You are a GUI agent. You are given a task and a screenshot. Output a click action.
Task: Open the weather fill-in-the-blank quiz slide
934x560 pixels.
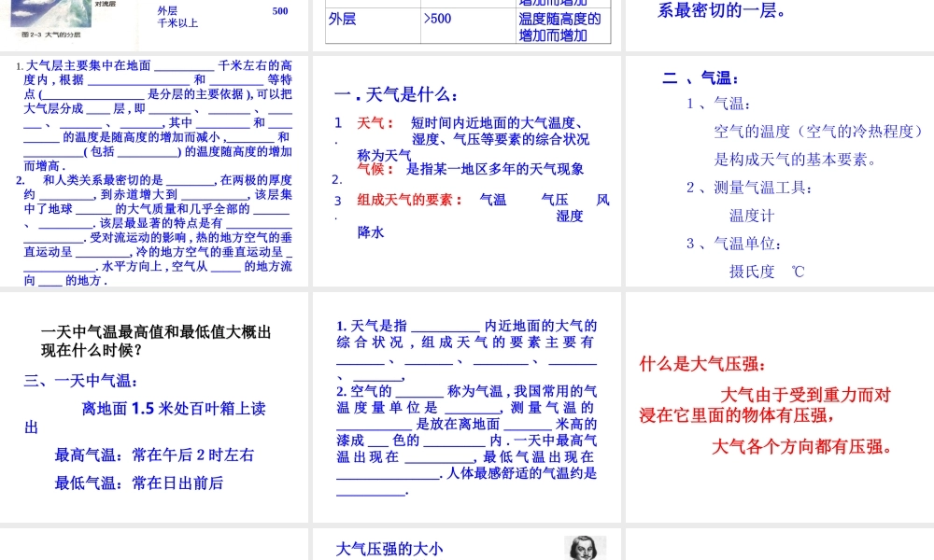466,407
